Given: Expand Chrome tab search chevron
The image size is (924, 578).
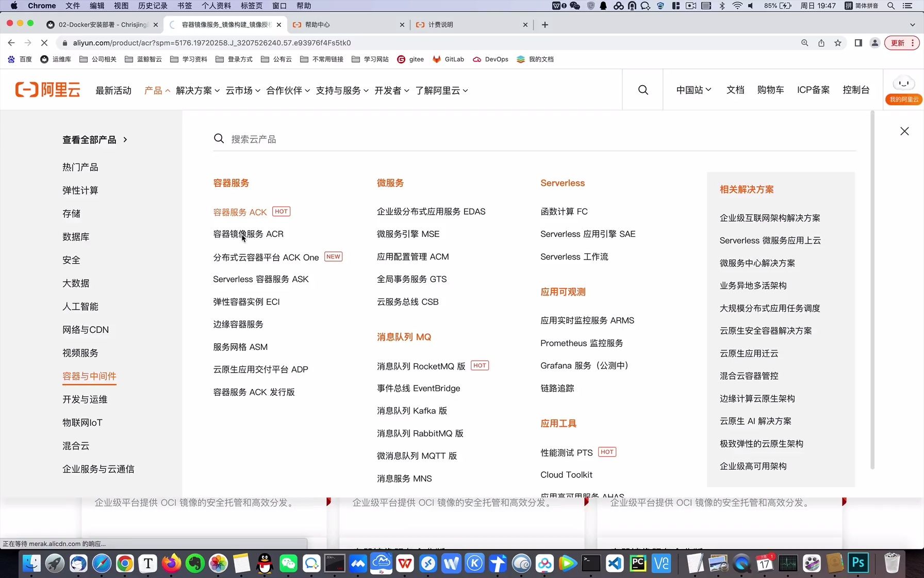Looking at the screenshot, I should (x=912, y=25).
